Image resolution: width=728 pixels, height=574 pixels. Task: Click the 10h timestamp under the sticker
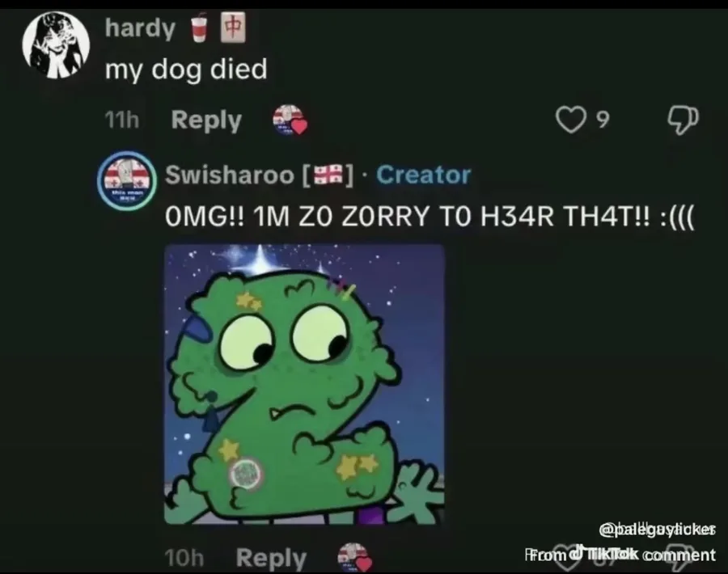(184, 558)
